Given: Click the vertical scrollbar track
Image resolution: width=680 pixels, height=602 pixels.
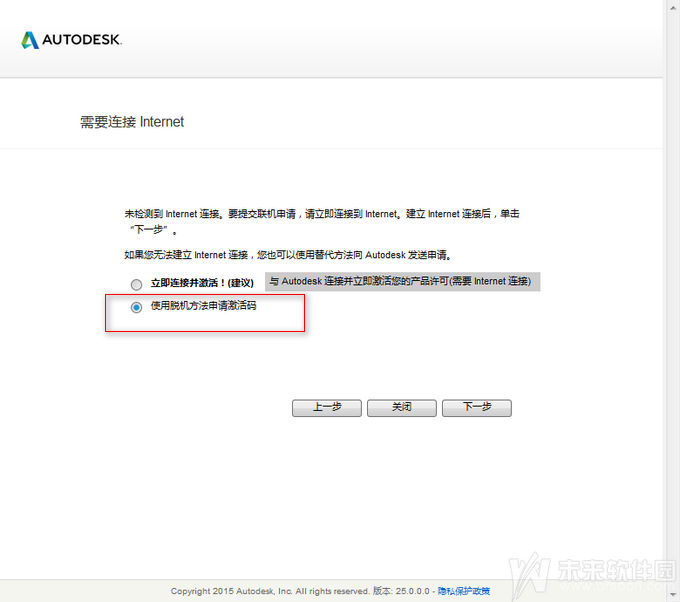Looking at the screenshot, I should (x=673, y=299).
